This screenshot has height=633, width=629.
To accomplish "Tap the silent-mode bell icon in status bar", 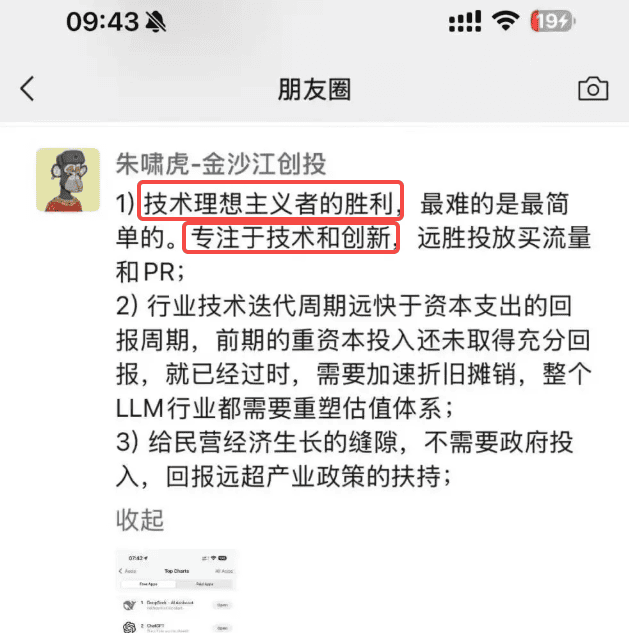I will (155, 21).
